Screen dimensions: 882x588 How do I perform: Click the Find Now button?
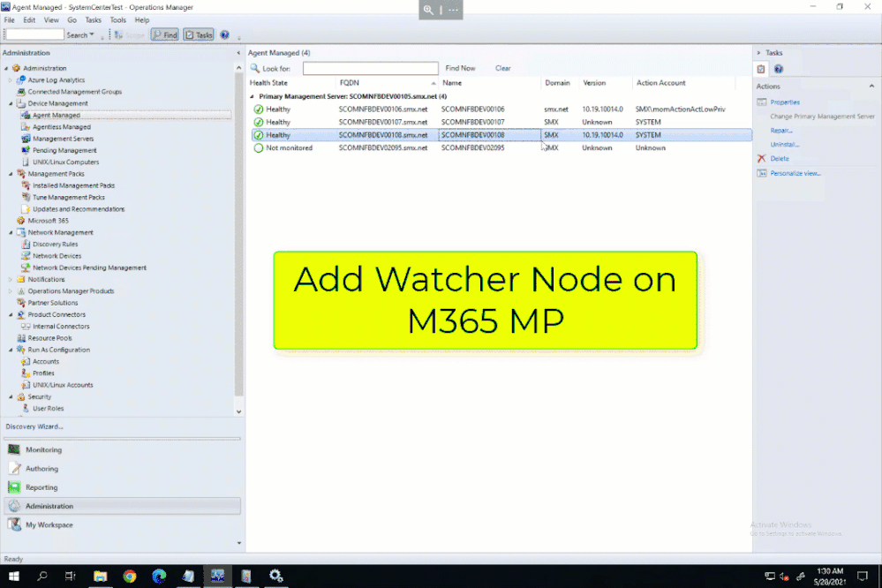coord(460,68)
